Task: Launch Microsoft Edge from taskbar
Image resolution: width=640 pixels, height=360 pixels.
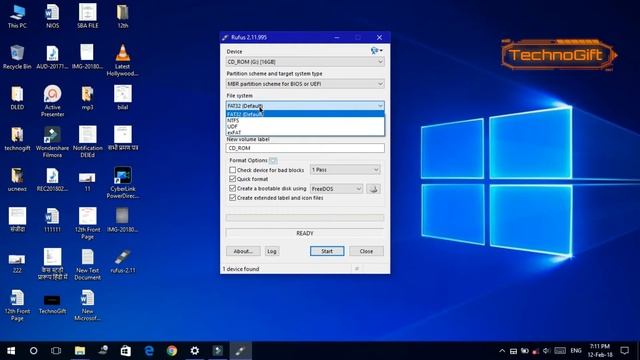Action: [x=149, y=351]
